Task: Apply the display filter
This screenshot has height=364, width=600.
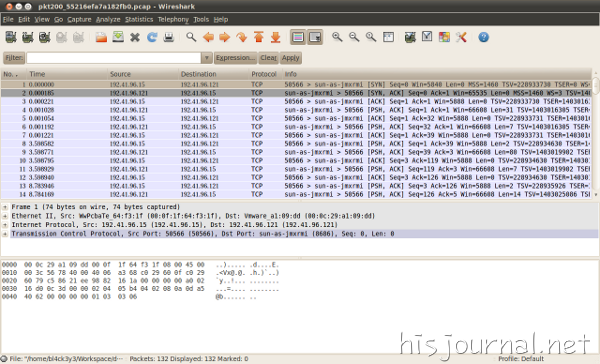Action: click(x=290, y=58)
